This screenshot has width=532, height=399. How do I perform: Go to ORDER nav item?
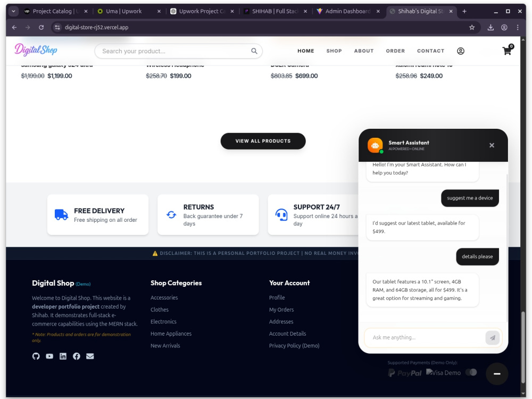pyautogui.click(x=395, y=51)
